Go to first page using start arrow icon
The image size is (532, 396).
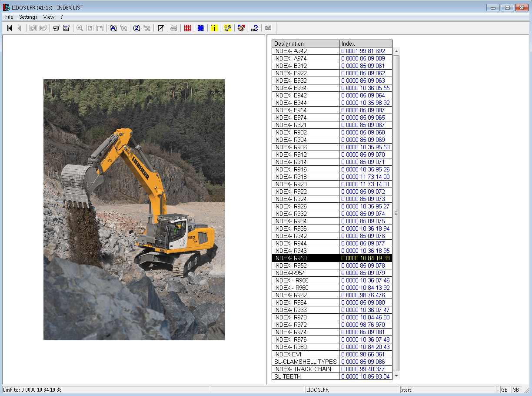[10, 28]
